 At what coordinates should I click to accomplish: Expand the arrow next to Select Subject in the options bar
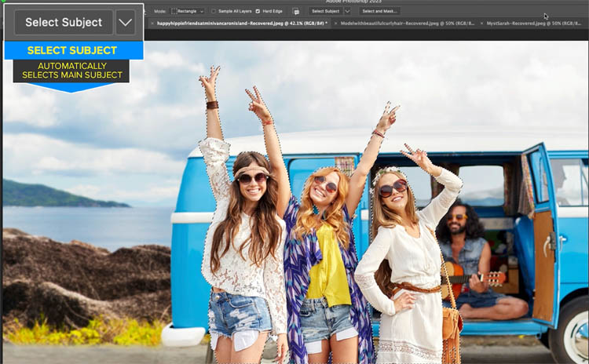click(347, 11)
